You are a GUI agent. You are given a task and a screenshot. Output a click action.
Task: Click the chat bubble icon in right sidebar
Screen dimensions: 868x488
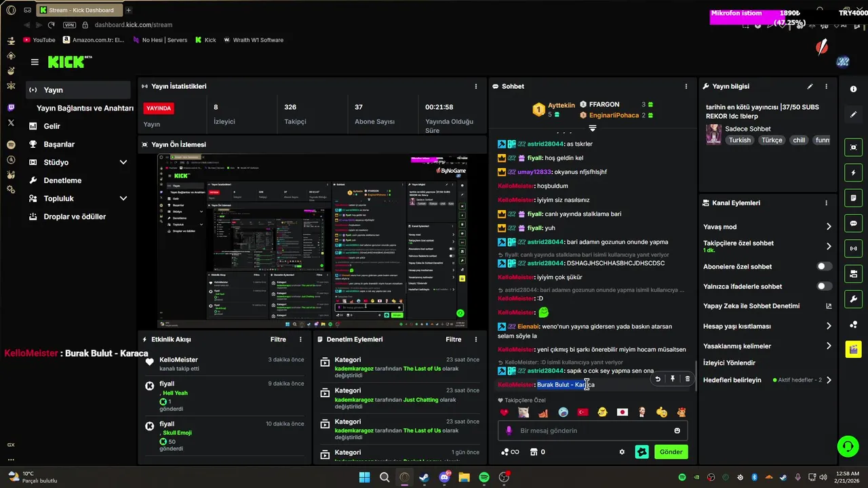pos(853,224)
